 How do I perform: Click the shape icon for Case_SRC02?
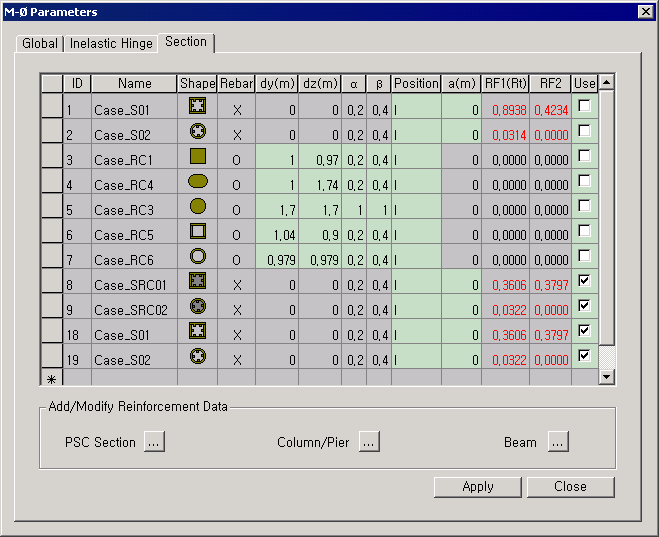197,306
